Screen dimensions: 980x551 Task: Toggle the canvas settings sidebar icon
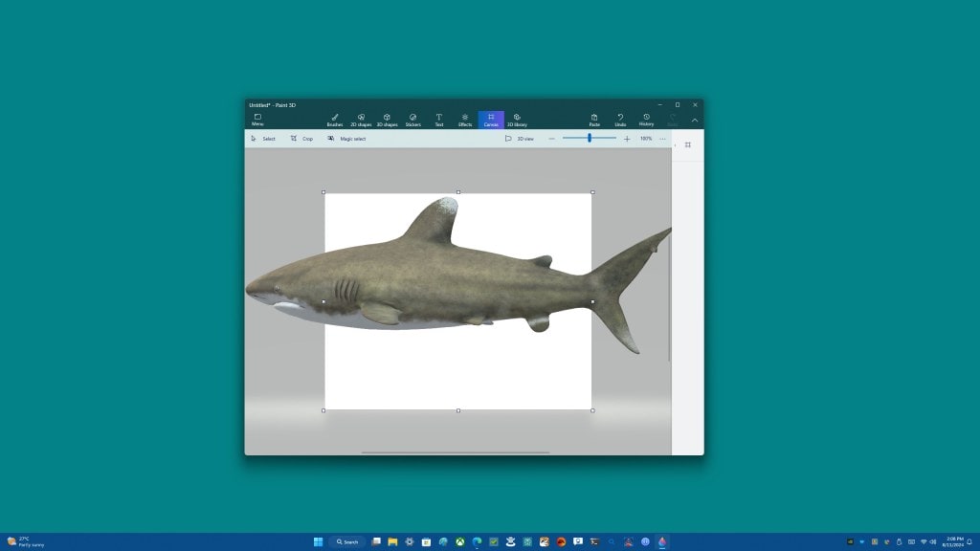(686, 144)
